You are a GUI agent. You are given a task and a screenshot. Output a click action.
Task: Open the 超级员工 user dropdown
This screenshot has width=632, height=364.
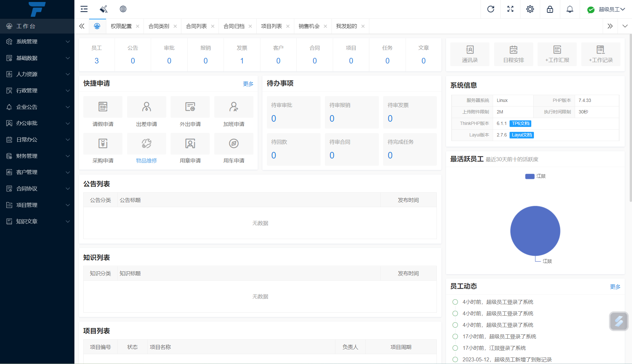(x=606, y=10)
